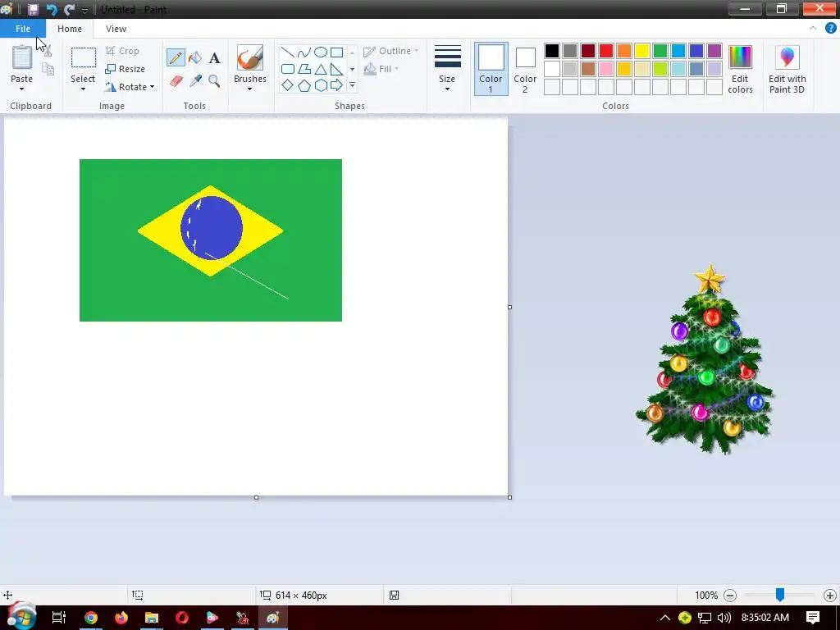Open Firefox from the taskbar
Viewport: 840px width, 630px height.
(x=121, y=618)
